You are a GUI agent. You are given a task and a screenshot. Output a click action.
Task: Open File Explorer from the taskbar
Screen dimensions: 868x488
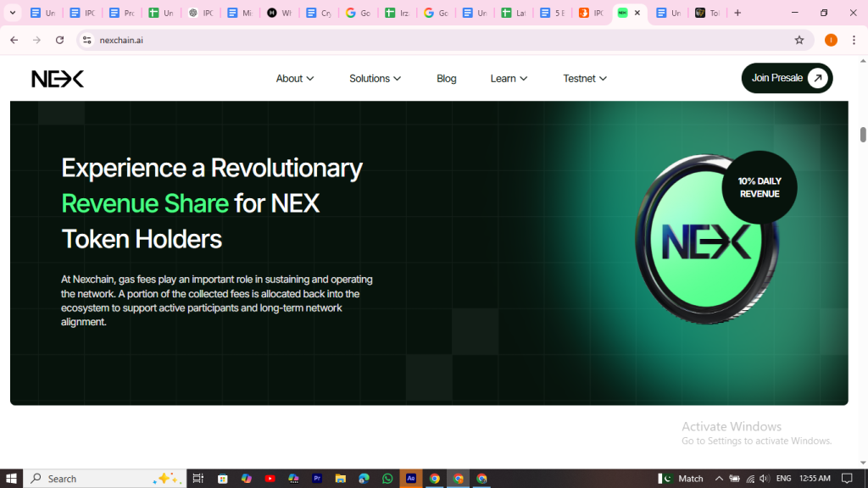[x=341, y=479]
